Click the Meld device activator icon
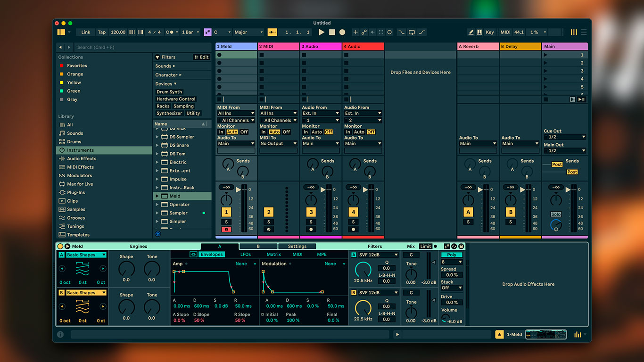Image resolution: width=644 pixels, height=362 pixels. tap(60, 246)
